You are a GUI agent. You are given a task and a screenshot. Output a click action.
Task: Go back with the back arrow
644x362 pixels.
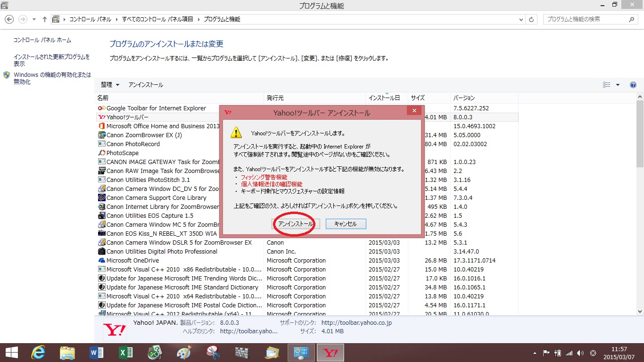click(9, 19)
